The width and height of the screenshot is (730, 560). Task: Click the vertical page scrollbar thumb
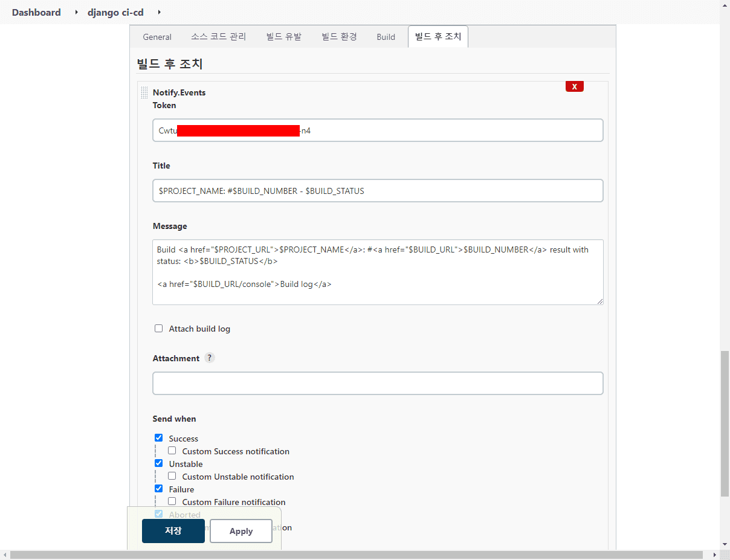point(725,423)
